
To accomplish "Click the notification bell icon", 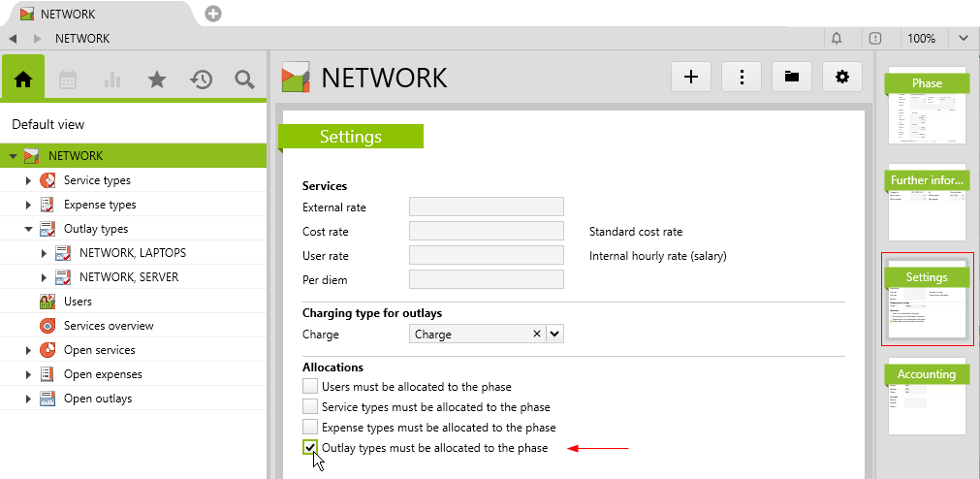I will coord(837,39).
